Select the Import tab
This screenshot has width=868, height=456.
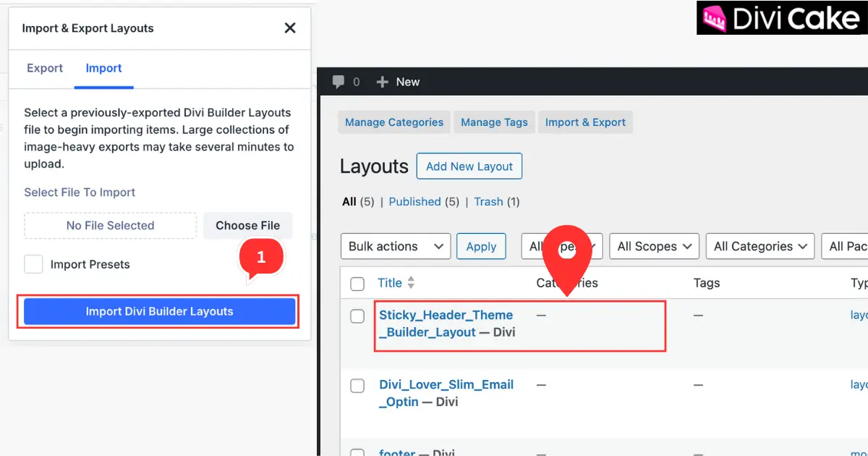[x=103, y=68]
